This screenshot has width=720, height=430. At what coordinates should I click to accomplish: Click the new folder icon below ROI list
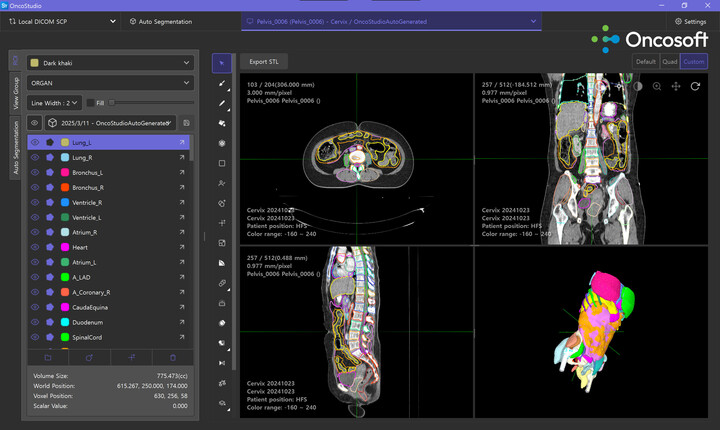click(x=49, y=356)
